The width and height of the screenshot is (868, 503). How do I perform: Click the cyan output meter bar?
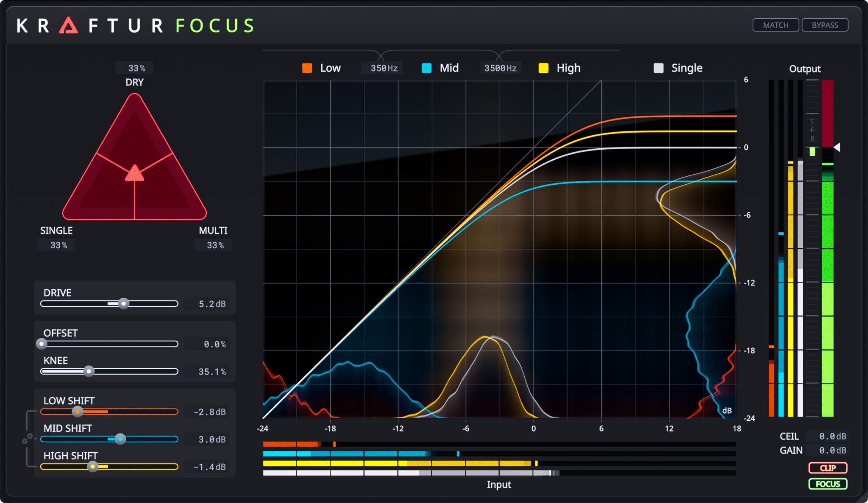781,248
